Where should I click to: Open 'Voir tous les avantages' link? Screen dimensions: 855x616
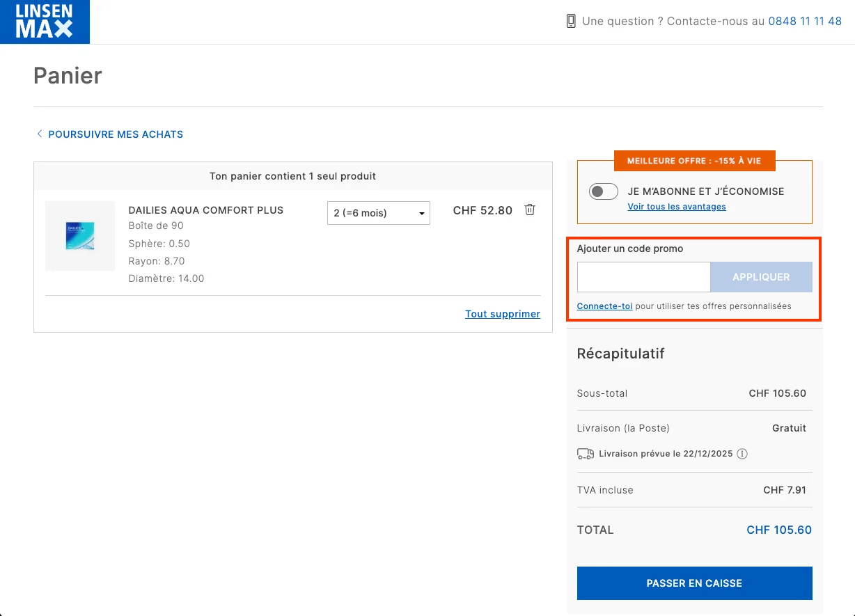tap(676, 206)
